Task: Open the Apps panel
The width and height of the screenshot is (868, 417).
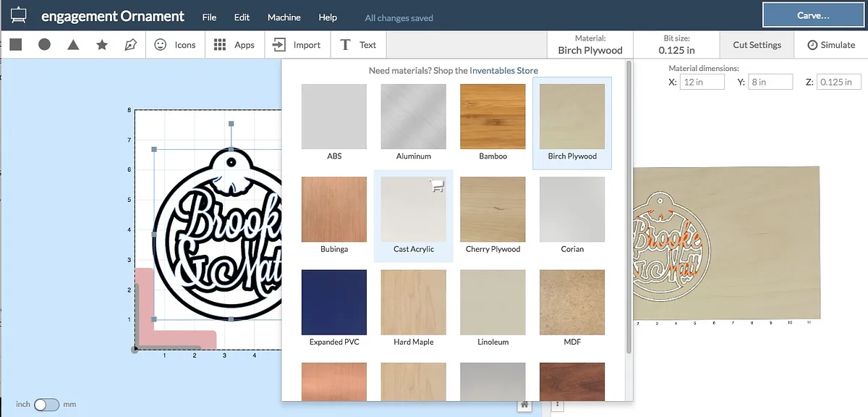Action: 234,45
